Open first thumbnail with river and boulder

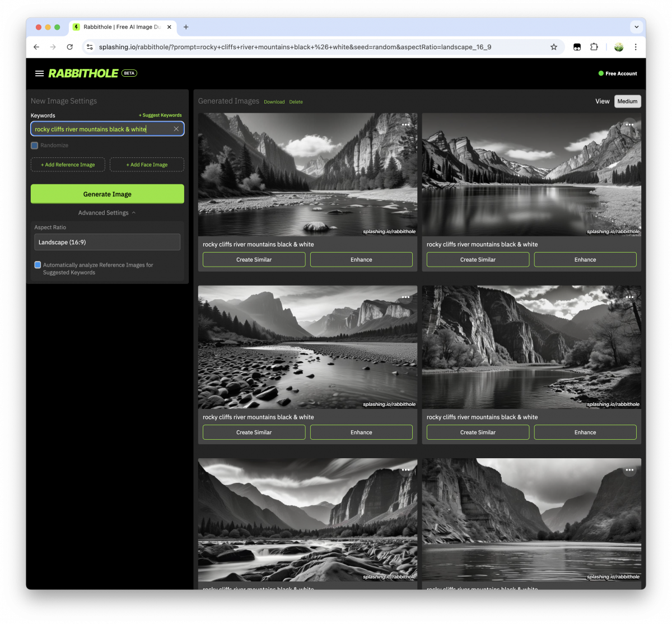[307, 174]
